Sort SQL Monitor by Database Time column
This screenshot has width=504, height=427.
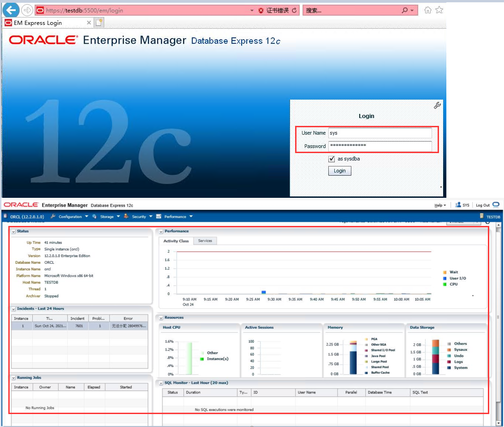387,392
